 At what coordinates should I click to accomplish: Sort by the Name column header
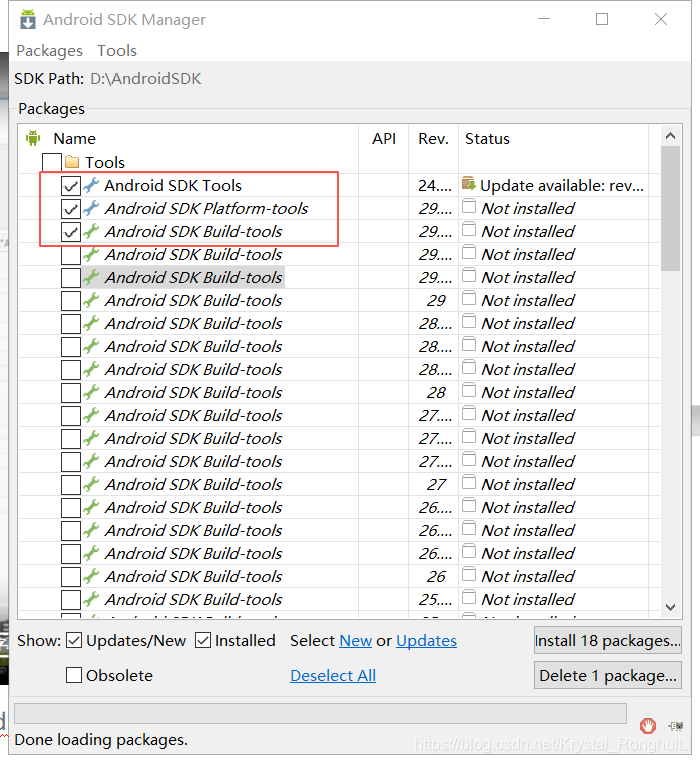(x=74, y=138)
